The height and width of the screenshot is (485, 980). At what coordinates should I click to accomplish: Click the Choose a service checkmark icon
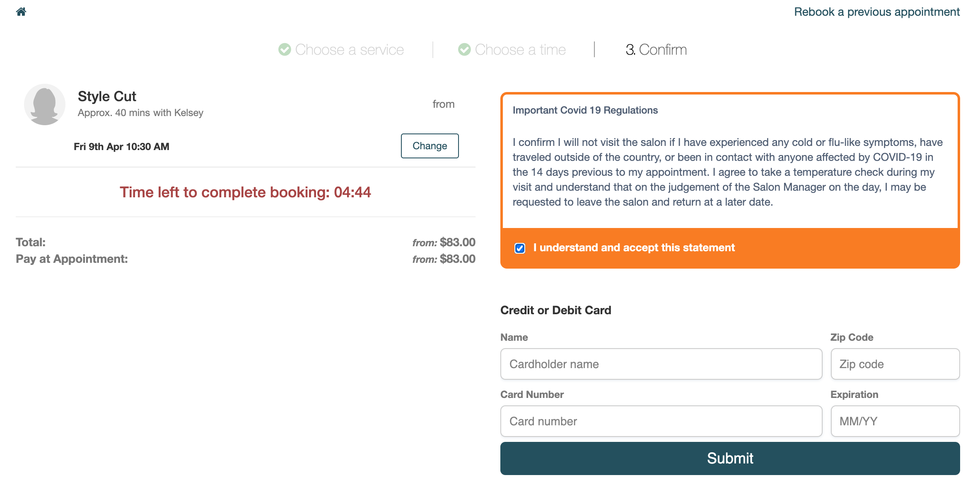pyautogui.click(x=285, y=50)
